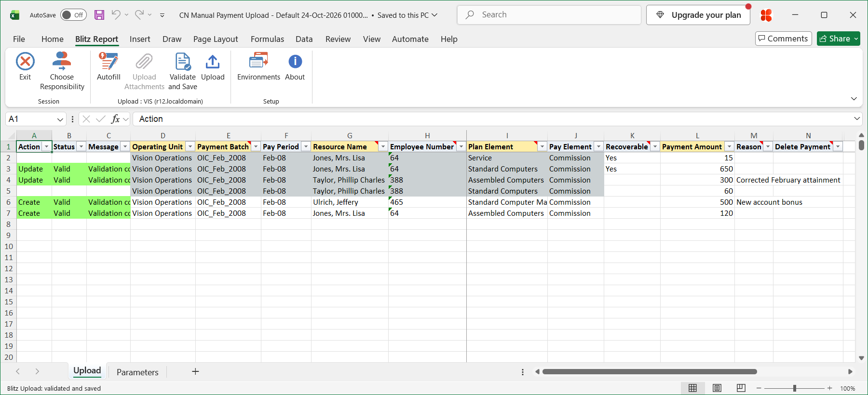
Task: Click the Share button
Action: tap(838, 39)
